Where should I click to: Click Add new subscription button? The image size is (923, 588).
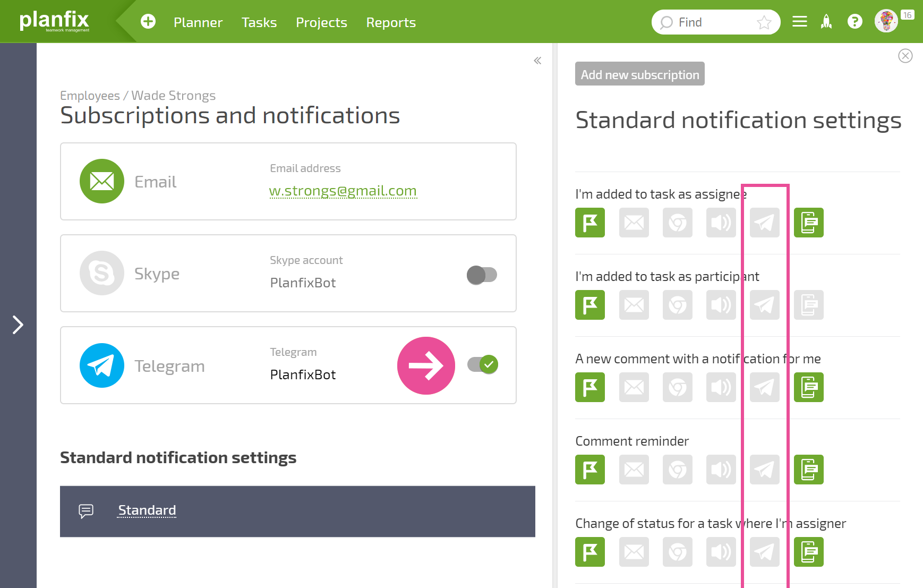click(640, 74)
